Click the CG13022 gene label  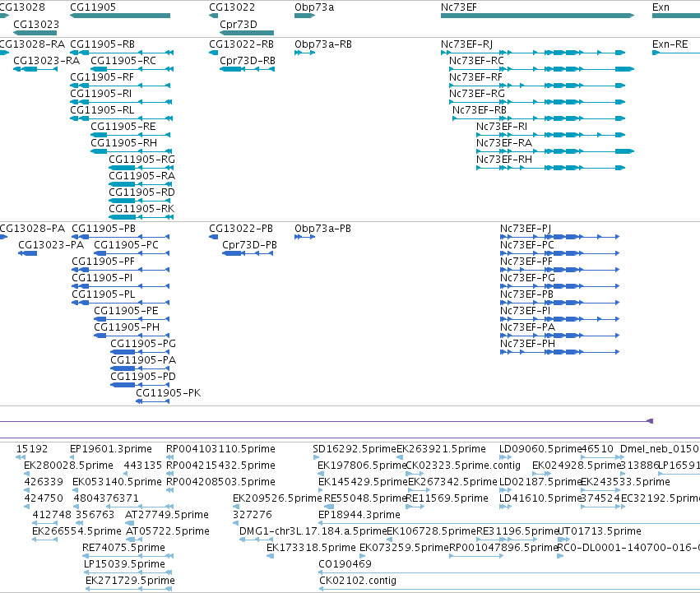[x=232, y=7]
